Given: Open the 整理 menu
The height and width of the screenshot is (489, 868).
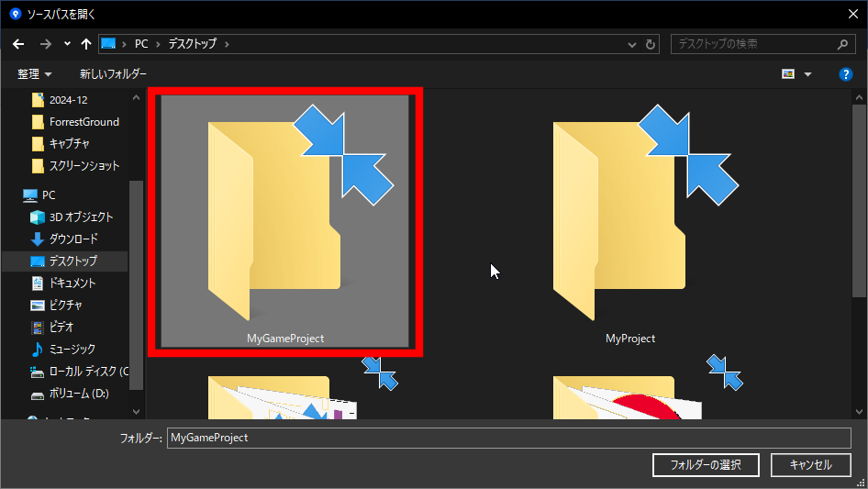Looking at the screenshot, I should 34,73.
